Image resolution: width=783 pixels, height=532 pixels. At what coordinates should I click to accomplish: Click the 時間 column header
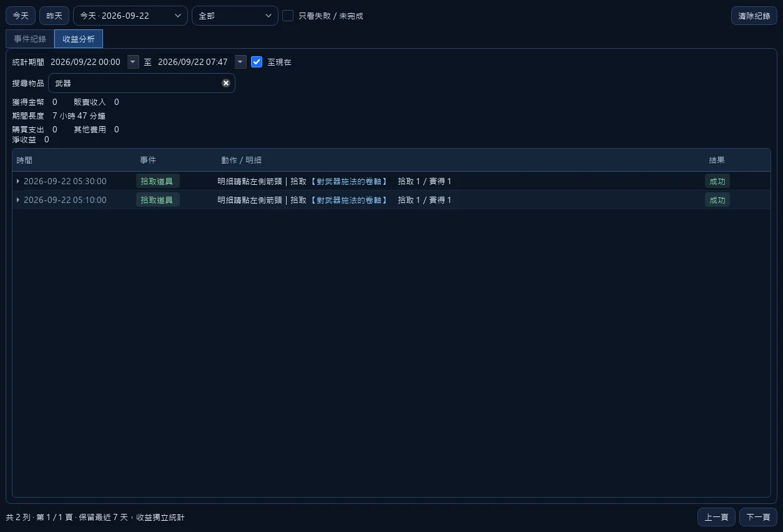24,160
